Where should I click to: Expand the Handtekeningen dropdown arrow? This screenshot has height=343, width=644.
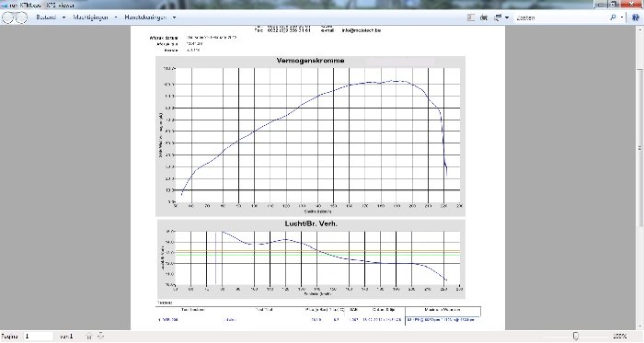click(174, 17)
